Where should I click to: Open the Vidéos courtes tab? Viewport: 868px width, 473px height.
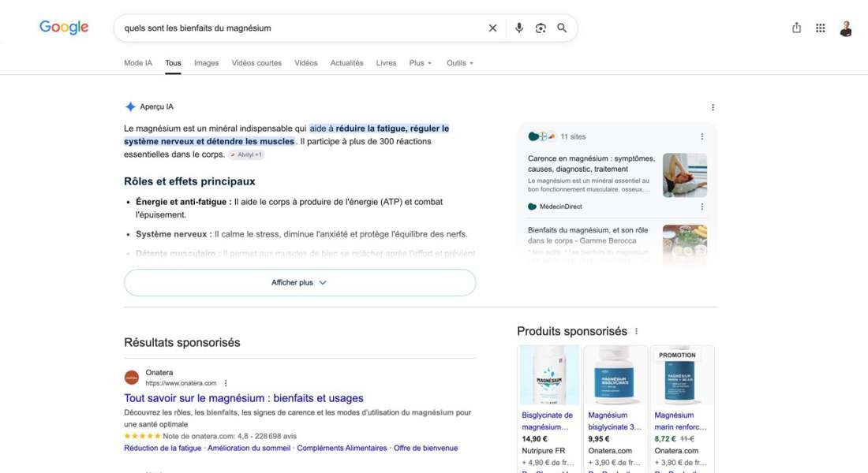(x=256, y=63)
